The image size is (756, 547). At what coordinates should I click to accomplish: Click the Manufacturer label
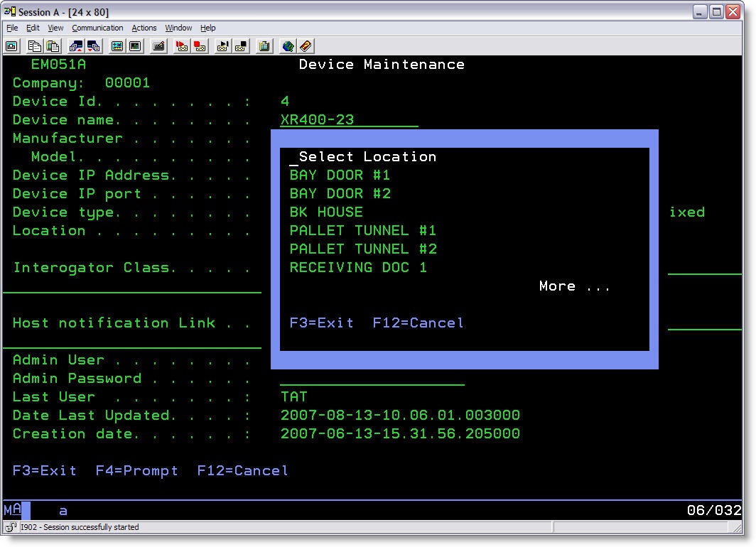(x=67, y=139)
